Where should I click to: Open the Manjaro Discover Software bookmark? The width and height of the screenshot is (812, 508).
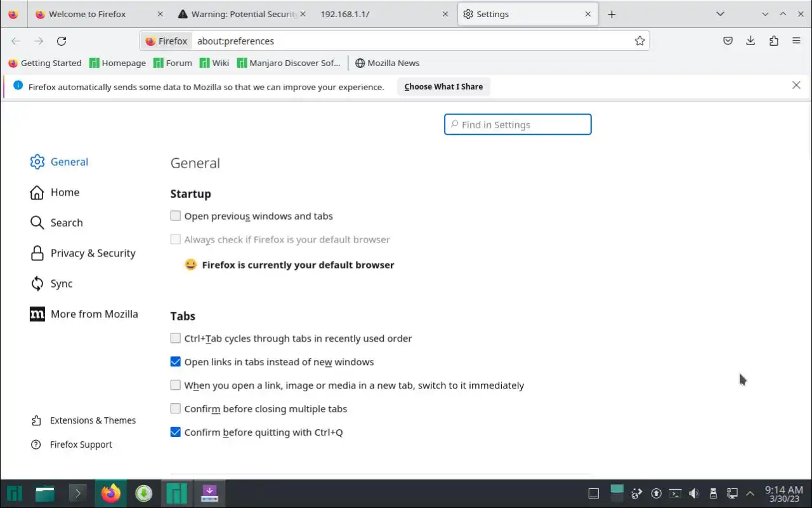289,63
